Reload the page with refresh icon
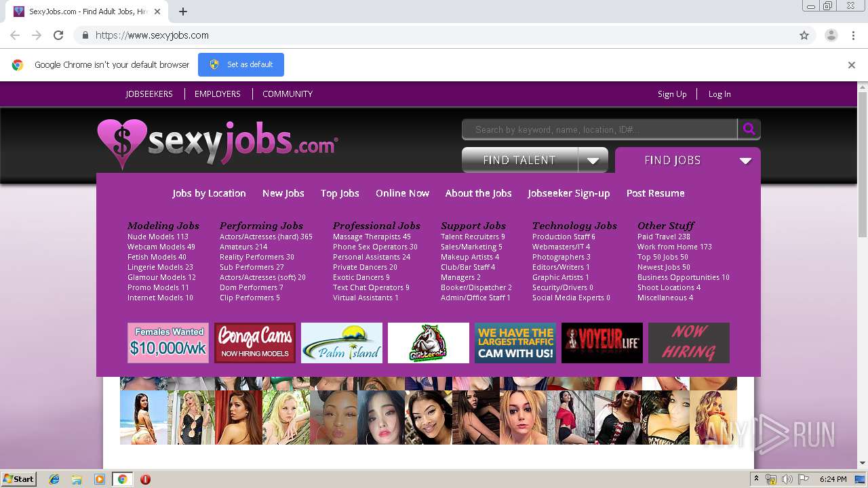 point(58,35)
